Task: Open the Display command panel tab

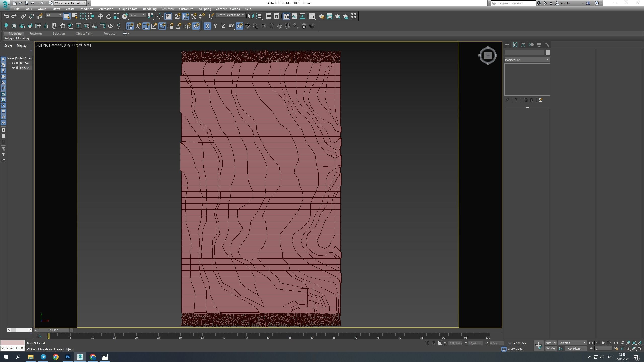Action: (539, 45)
